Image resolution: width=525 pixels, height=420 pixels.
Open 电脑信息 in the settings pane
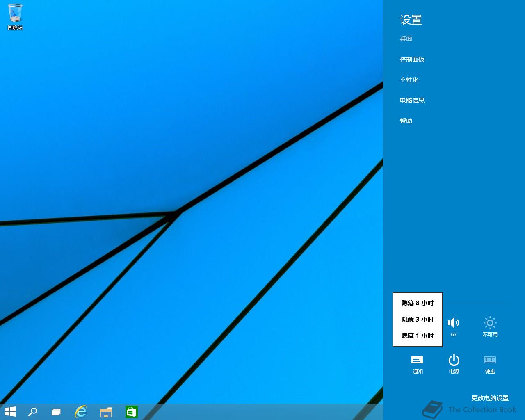click(x=412, y=100)
